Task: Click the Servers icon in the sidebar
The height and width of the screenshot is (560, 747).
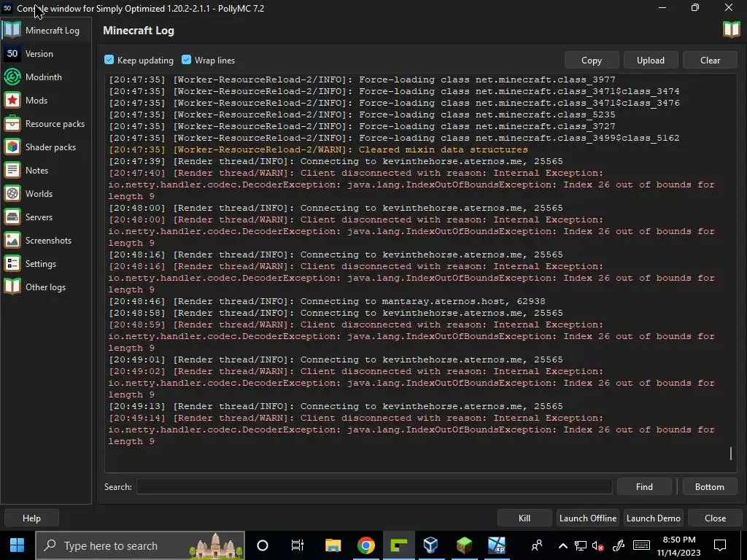Action: [x=12, y=217]
